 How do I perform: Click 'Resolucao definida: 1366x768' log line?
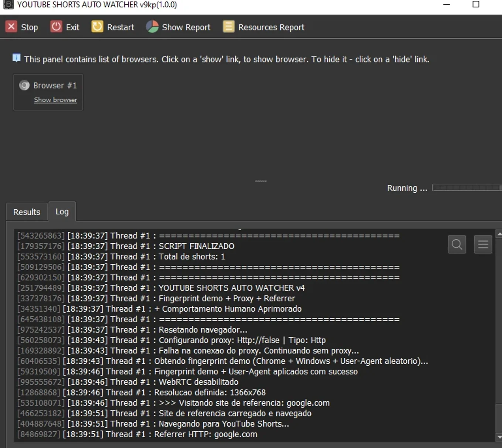(210, 393)
